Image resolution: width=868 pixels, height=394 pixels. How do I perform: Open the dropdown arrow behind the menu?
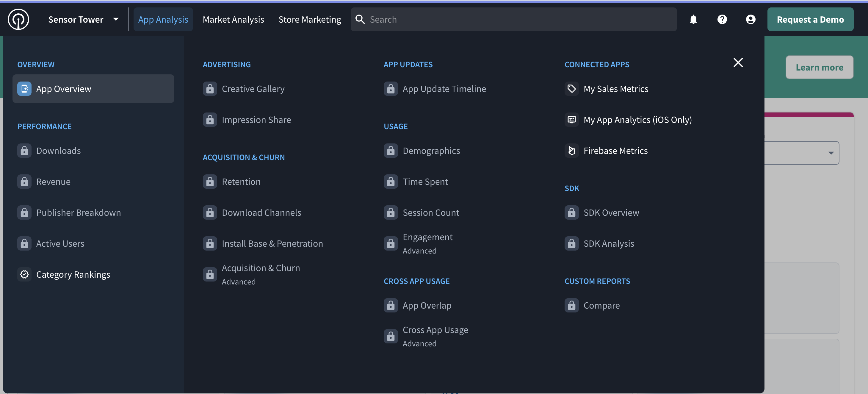point(831,153)
